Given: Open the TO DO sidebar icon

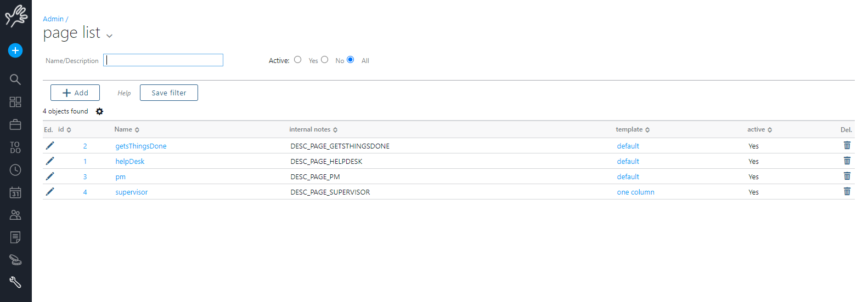Looking at the screenshot, I should [15, 147].
